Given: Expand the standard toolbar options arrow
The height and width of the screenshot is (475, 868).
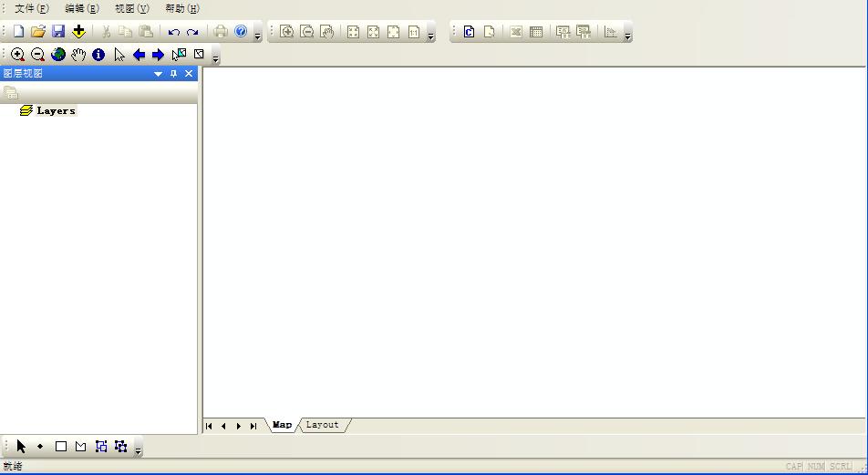Looking at the screenshot, I should click(x=258, y=36).
